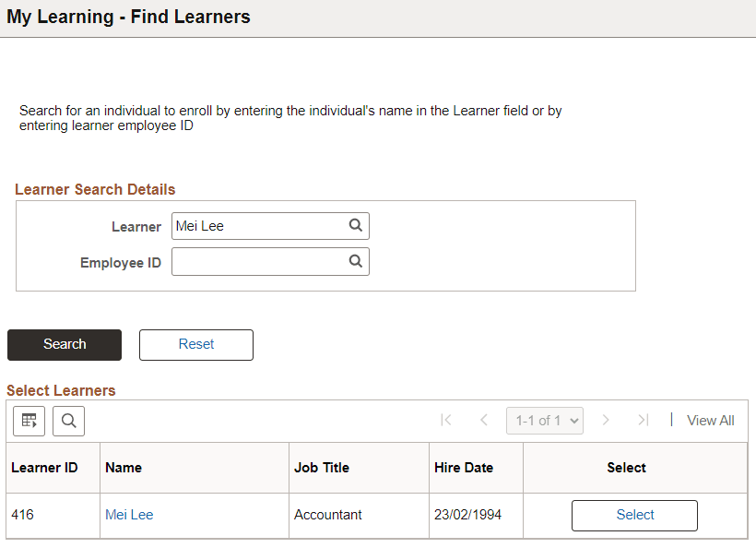Click the Accountant job title cell
756x548 pixels.
click(x=320, y=515)
